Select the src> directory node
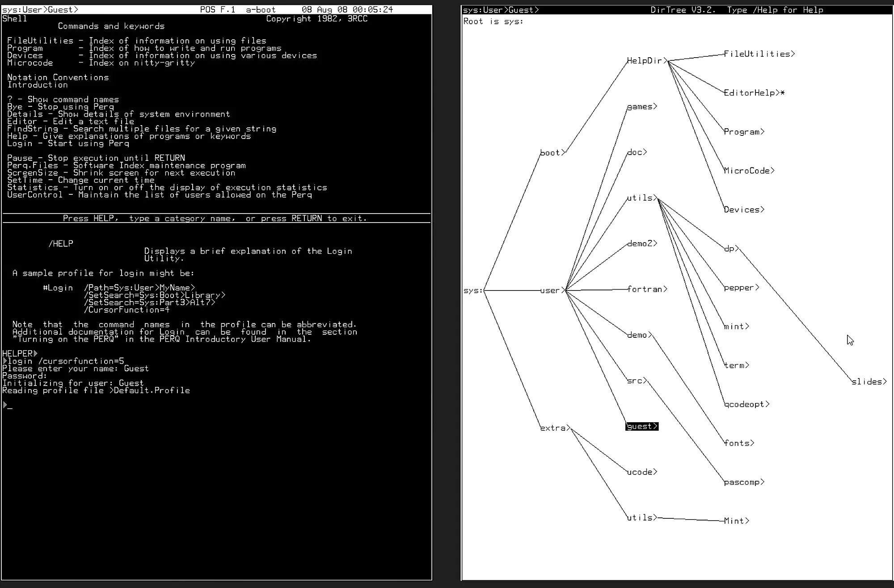This screenshot has height=588, width=894. pos(637,380)
